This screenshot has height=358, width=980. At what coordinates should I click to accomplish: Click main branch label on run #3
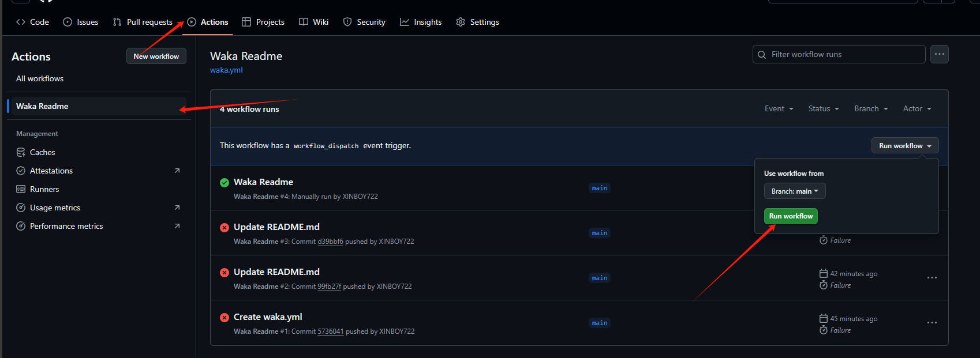coord(600,233)
